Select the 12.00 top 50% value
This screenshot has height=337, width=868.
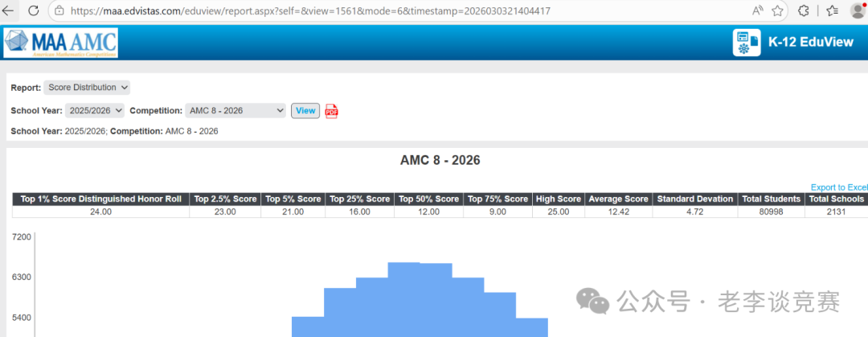[429, 212]
